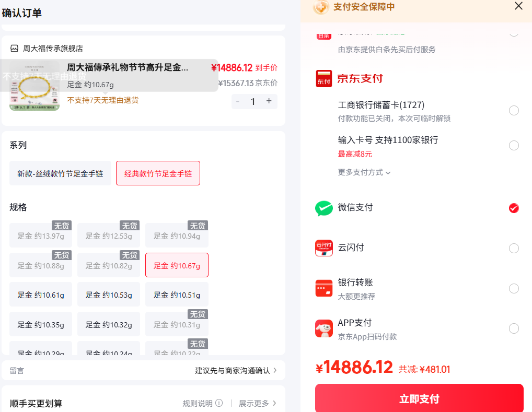
Task: Select the APP支付 radio button
Action: (x=514, y=328)
